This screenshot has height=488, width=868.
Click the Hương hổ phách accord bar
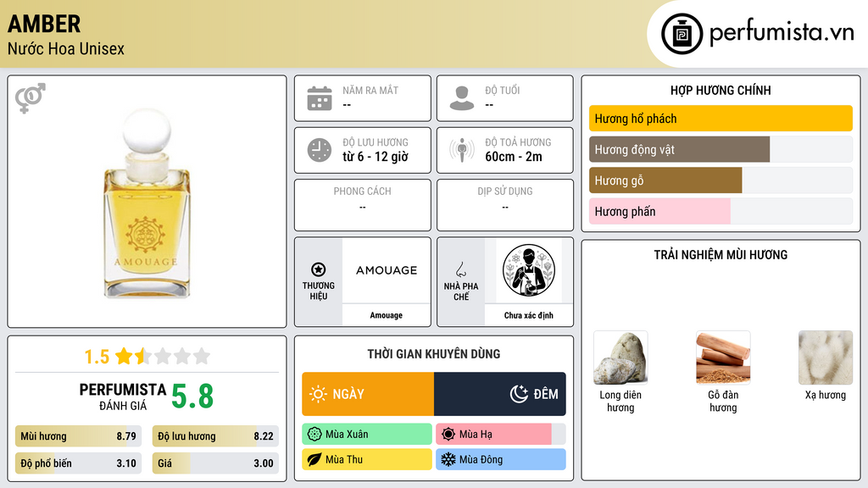(x=721, y=119)
